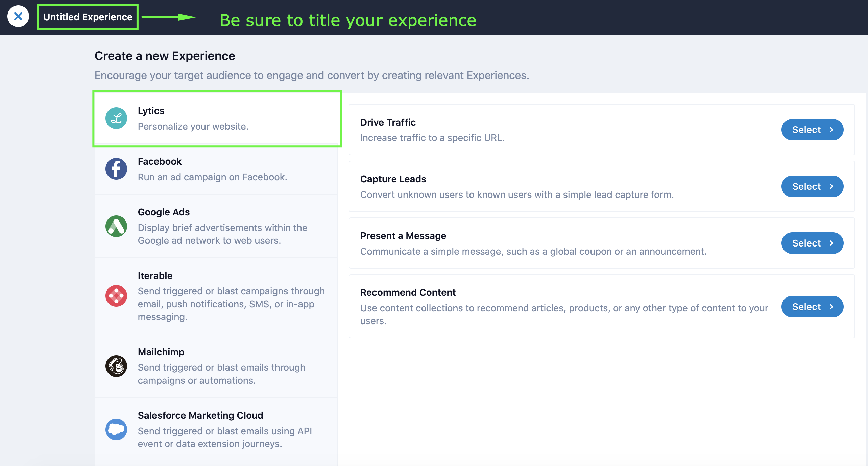Select the Recommend Content experience
The image size is (868, 466).
(812, 306)
